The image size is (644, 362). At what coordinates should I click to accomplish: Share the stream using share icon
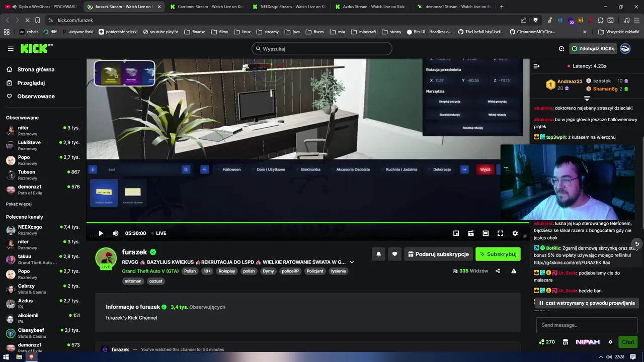pyautogui.click(x=498, y=271)
